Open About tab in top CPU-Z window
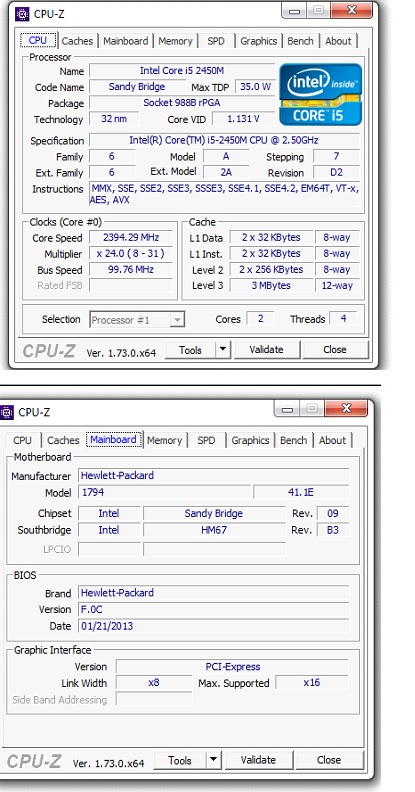The image size is (415, 792). 338,41
